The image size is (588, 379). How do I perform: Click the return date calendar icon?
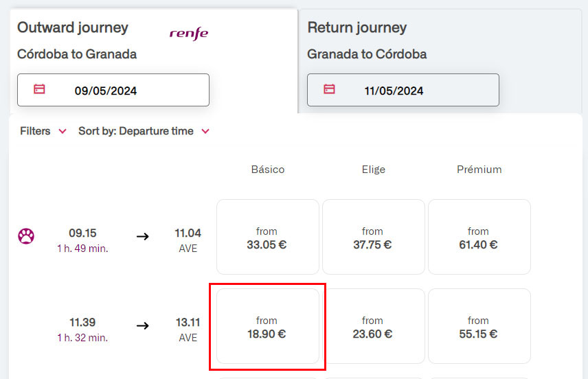(329, 89)
